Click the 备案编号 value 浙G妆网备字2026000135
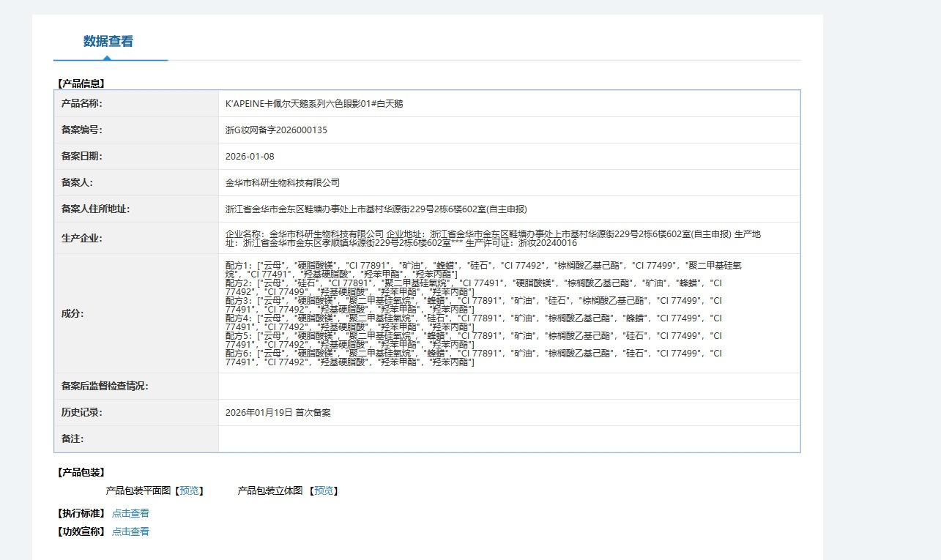The height and width of the screenshot is (560, 941). tap(276, 130)
